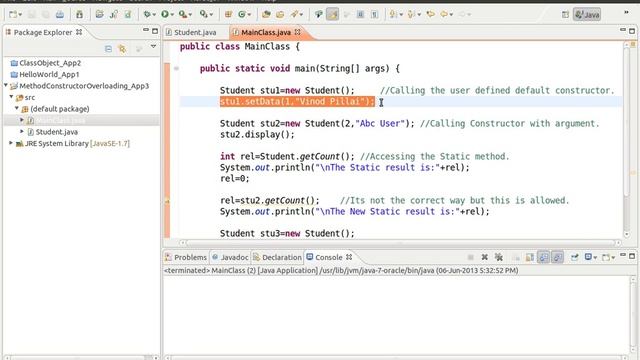This screenshot has height=360, width=640.
Task: Run the program with green play icon
Action: click(x=164, y=15)
